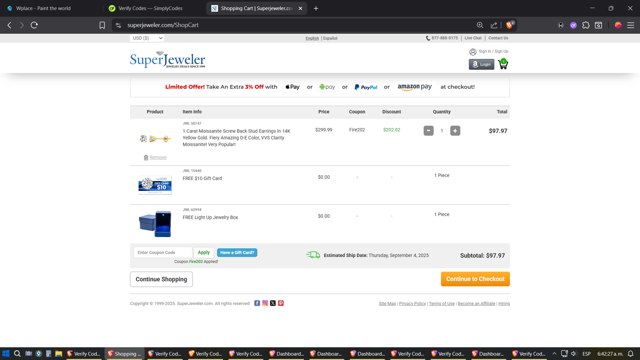Open the Brave Shields lion icon

[509, 25]
